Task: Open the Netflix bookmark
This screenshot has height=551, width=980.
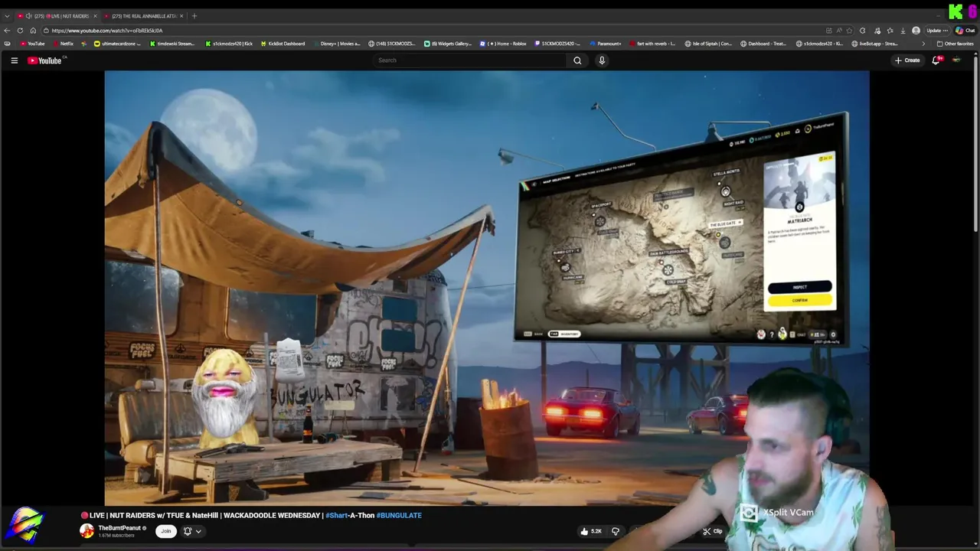Action: click(x=63, y=44)
